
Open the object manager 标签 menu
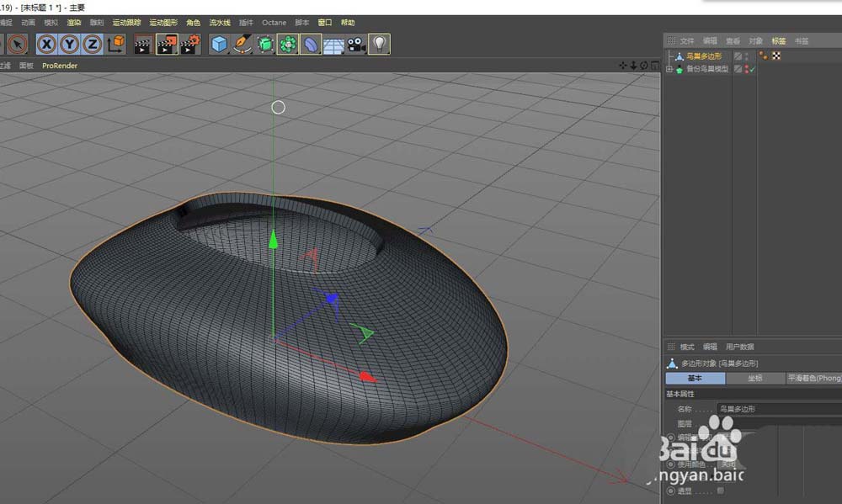click(x=779, y=40)
